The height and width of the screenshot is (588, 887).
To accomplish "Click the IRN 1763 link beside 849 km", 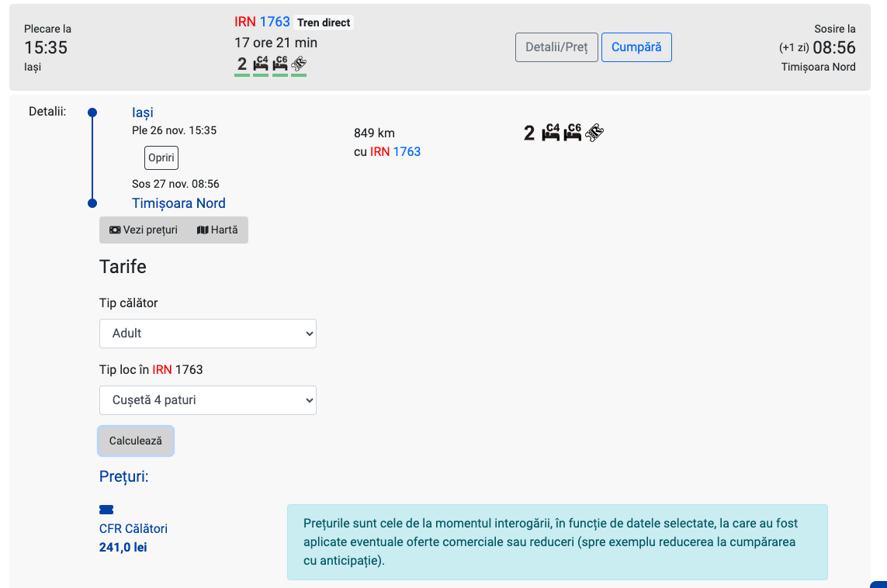I will point(396,151).
